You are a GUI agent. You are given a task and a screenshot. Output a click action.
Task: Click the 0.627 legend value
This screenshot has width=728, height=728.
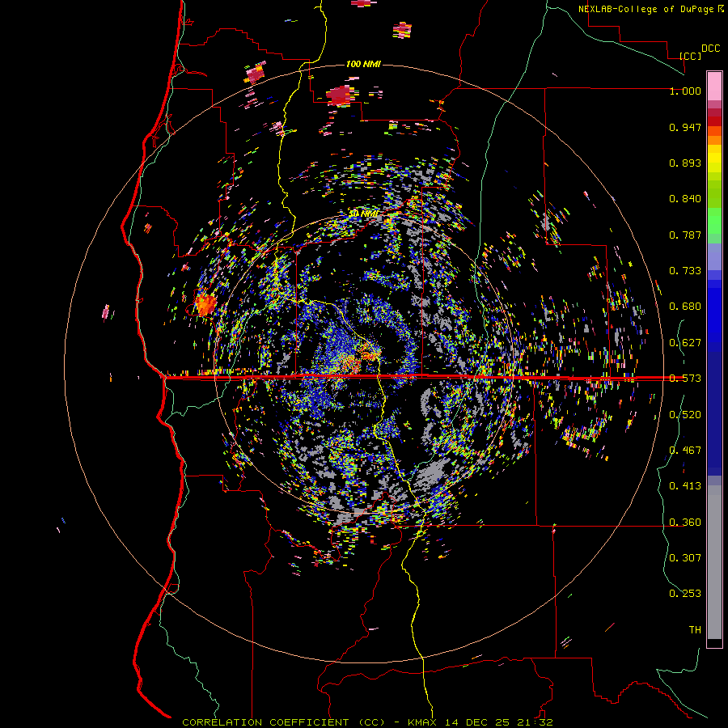pyautogui.click(x=685, y=343)
